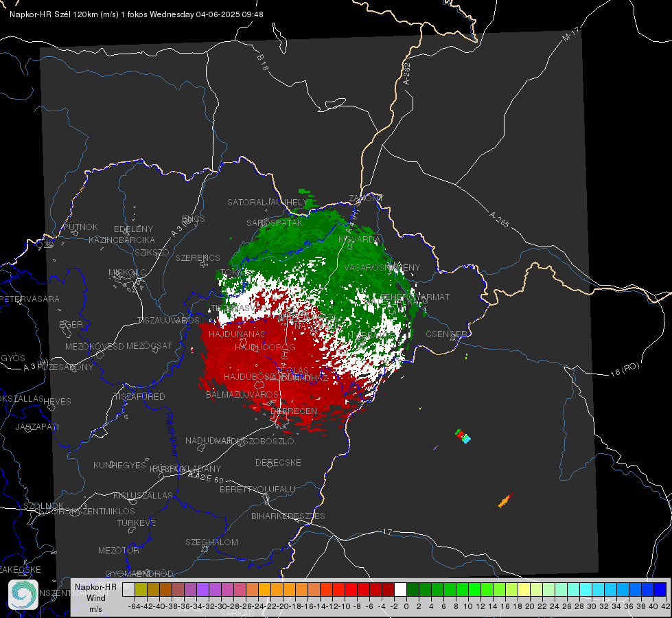Pick the deep blue swatch above label 42
The width and height of the screenshot is (672, 618).
click(660, 590)
